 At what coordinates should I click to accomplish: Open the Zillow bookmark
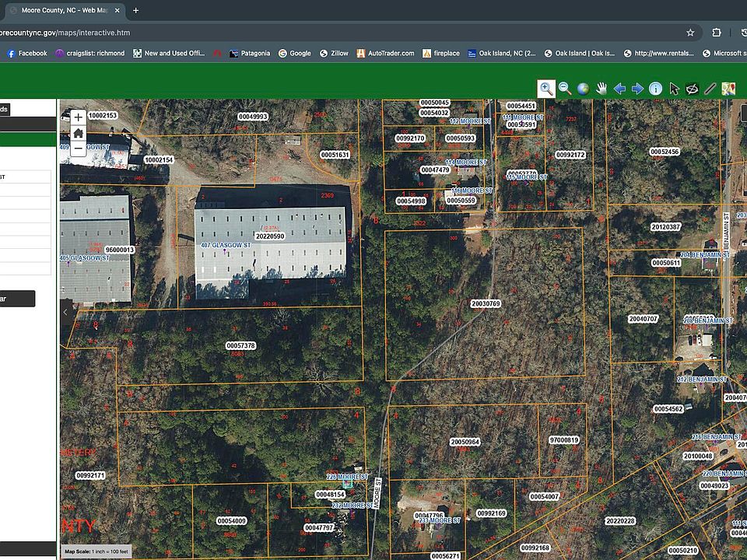[x=334, y=54]
